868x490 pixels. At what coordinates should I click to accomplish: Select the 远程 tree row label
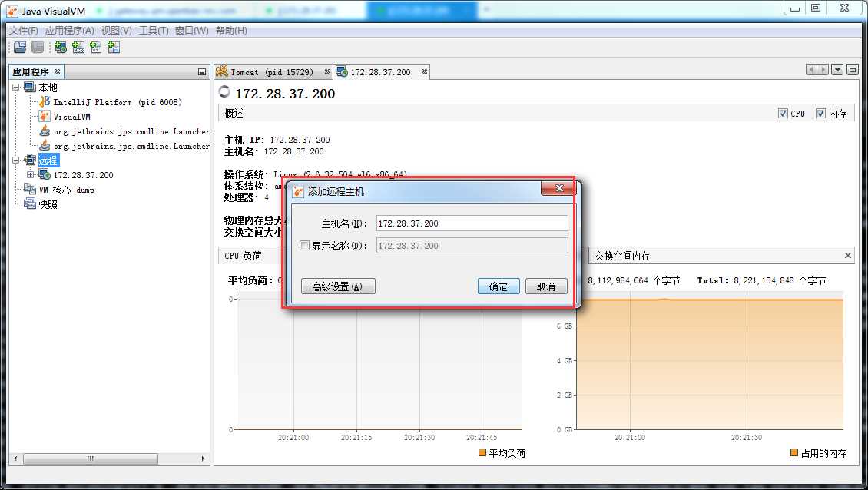tap(48, 160)
